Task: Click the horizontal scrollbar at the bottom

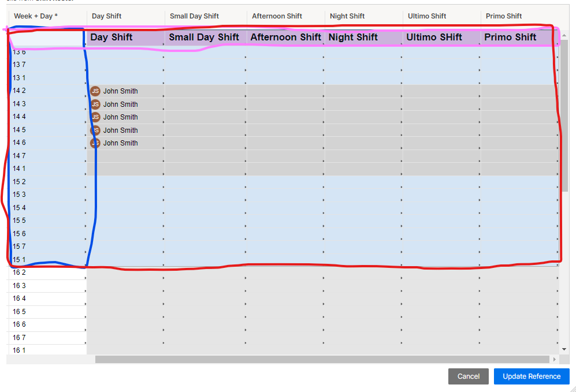Action: click(324, 360)
